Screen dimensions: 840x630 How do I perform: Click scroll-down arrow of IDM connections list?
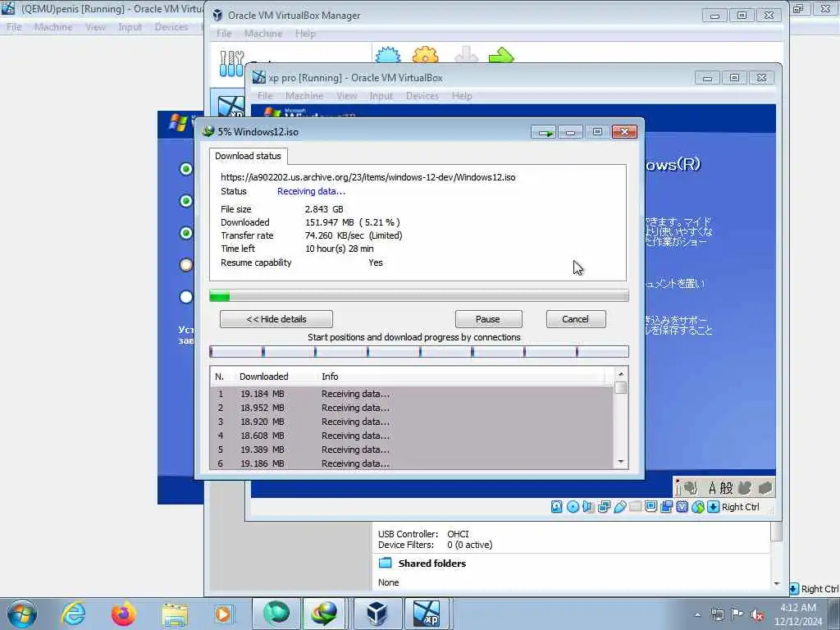pyautogui.click(x=621, y=462)
